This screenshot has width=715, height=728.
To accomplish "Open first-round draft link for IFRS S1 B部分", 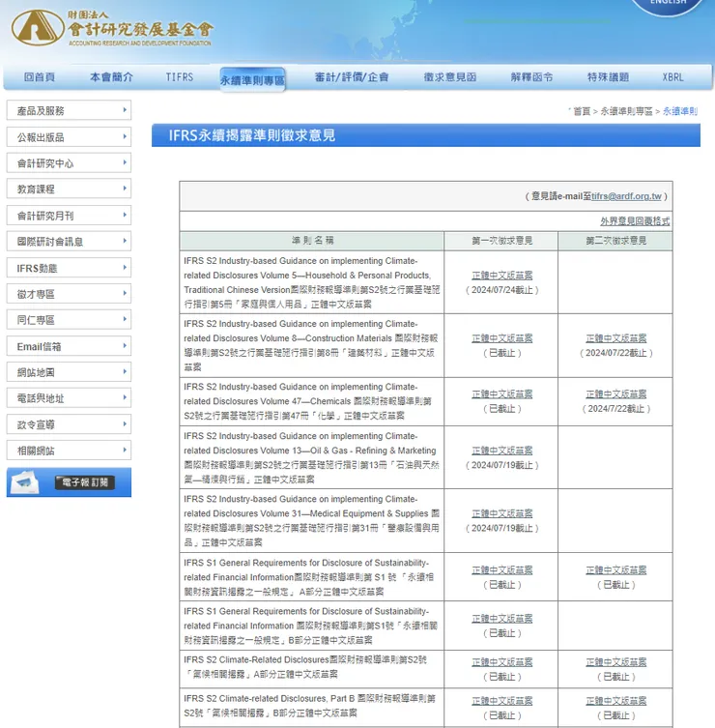I will (x=502, y=619).
